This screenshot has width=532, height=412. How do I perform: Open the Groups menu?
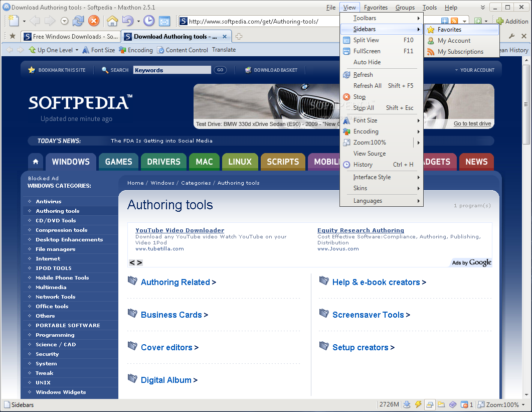[x=405, y=8]
